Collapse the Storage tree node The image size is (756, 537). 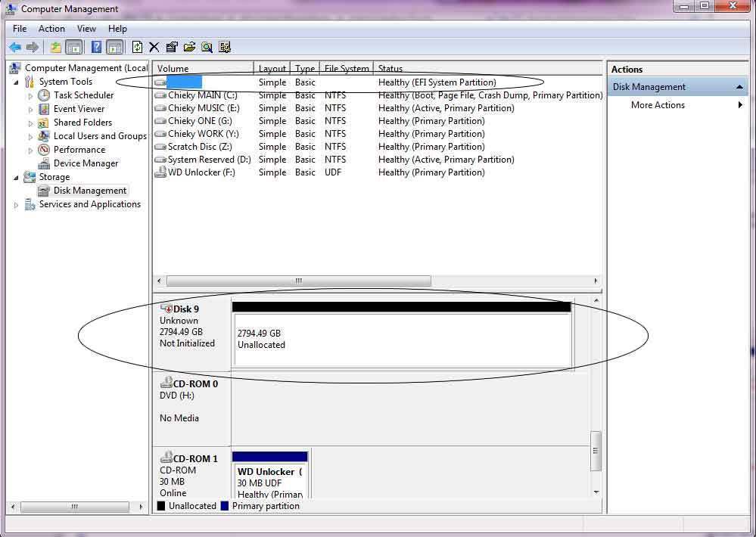(x=17, y=178)
